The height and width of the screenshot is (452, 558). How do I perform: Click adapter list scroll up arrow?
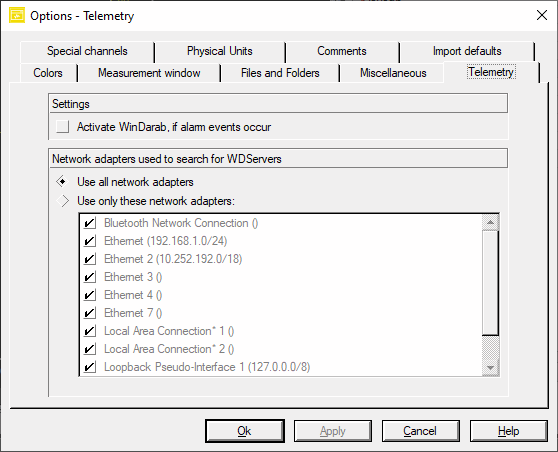[x=490, y=223]
